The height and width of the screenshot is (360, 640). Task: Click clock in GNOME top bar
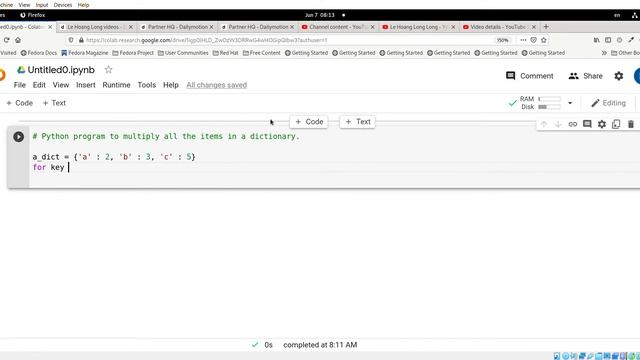[320, 15]
